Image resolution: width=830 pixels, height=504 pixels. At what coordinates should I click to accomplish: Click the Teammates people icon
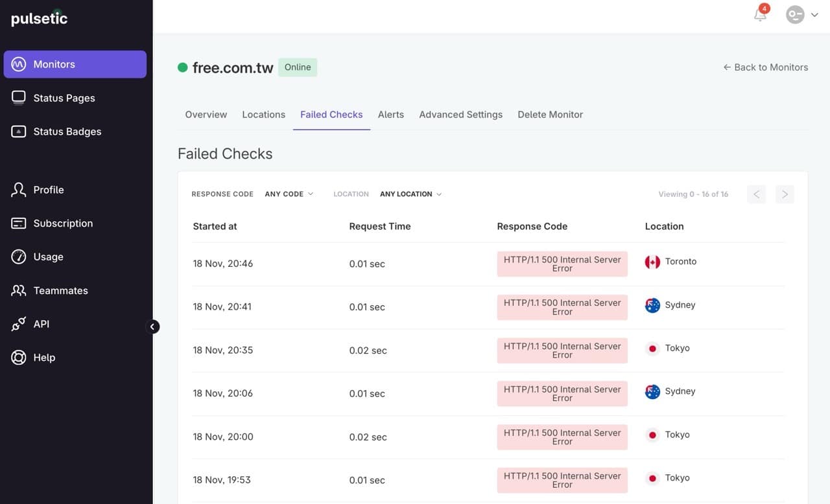pyautogui.click(x=19, y=290)
